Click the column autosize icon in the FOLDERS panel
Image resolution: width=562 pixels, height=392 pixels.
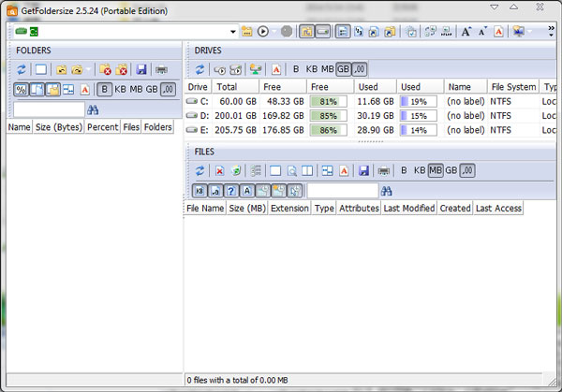coord(68,89)
